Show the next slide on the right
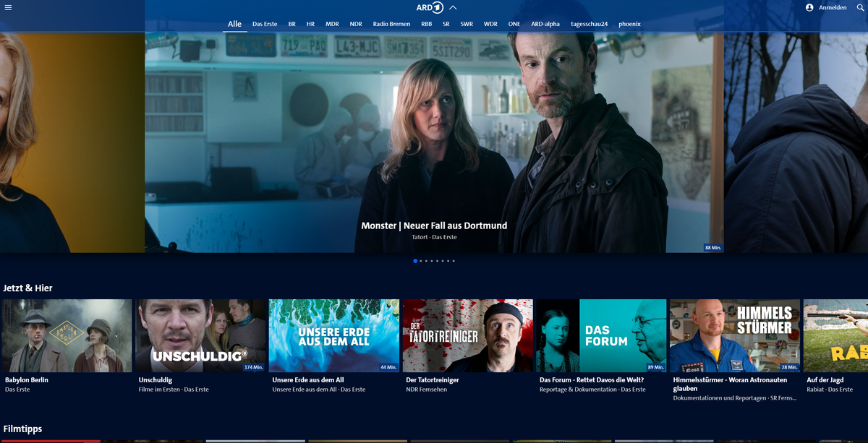This screenshot has height=443, width=868. (796, 142)
